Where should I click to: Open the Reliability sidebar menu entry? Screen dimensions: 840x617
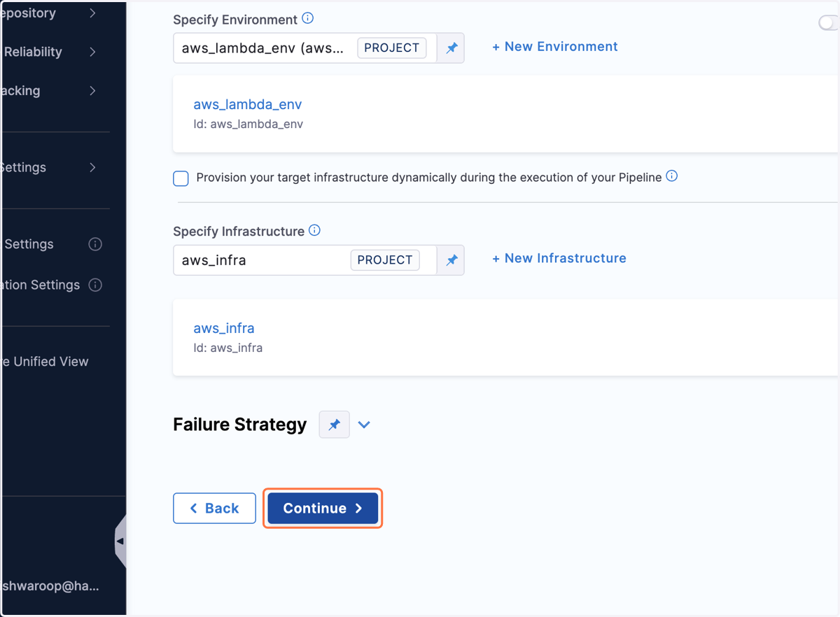pos(33,52)
